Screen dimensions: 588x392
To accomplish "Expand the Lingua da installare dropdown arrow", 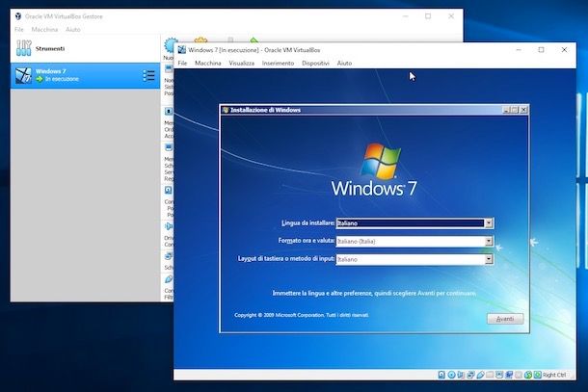I will pos(489,223).
